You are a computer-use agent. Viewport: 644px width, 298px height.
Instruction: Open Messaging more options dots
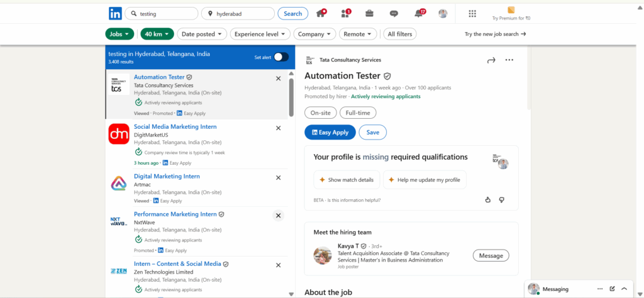[x=600, y=289]
